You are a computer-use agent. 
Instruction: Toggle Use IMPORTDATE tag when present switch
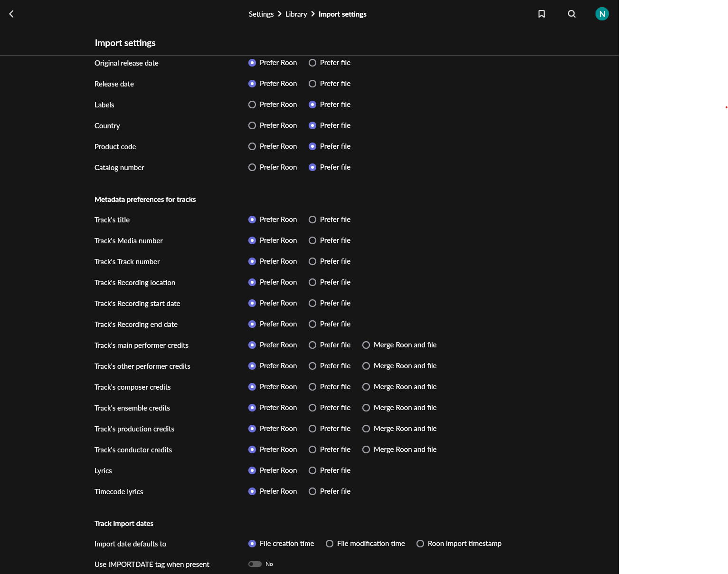[255, 564]
